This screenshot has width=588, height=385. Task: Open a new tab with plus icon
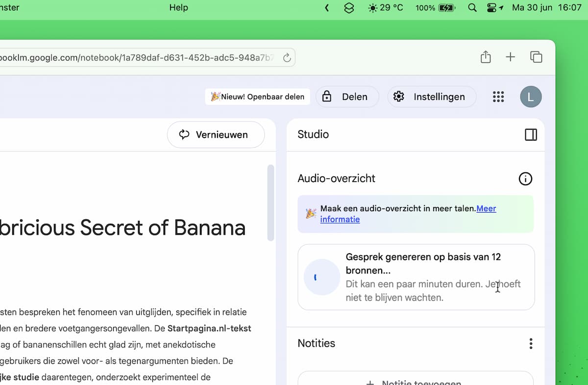[511, 57]
